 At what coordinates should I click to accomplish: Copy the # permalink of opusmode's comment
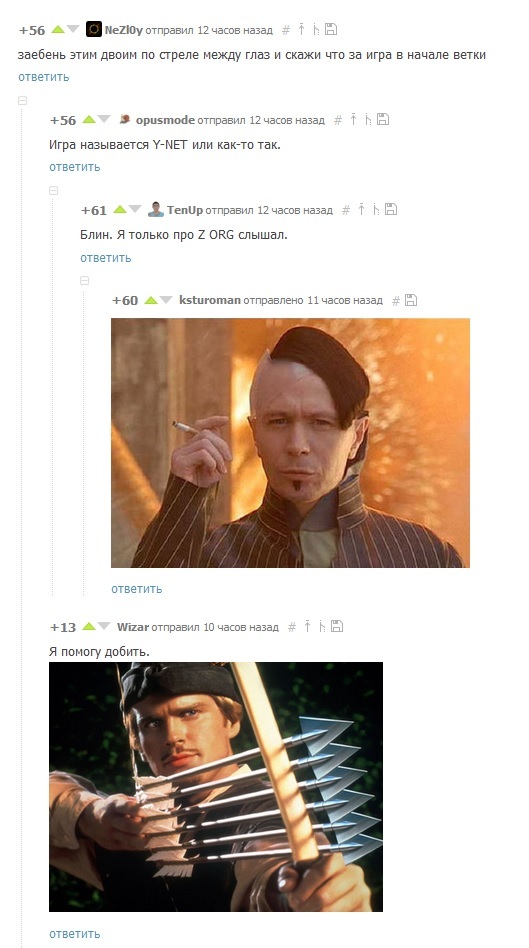point(338,120)
